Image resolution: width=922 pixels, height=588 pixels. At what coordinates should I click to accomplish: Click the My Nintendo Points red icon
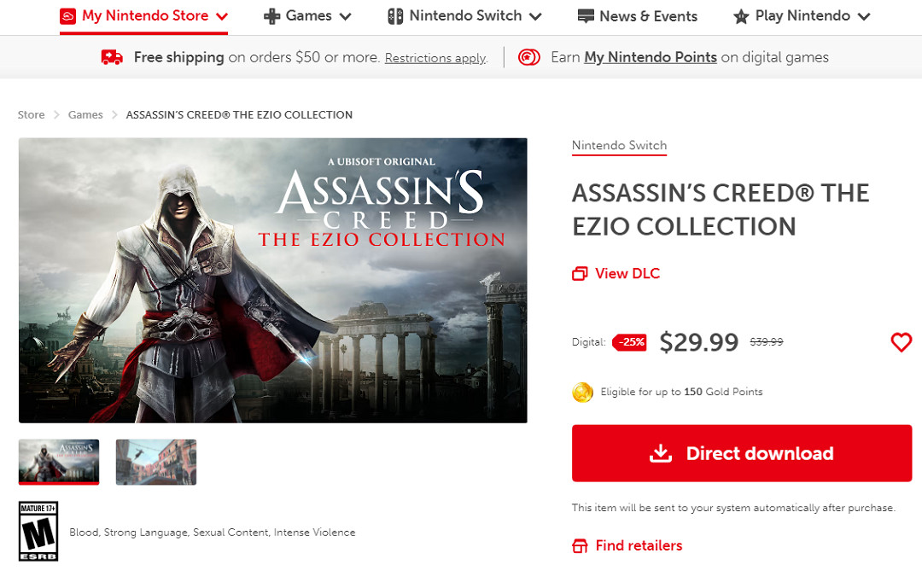coord(529,57)
